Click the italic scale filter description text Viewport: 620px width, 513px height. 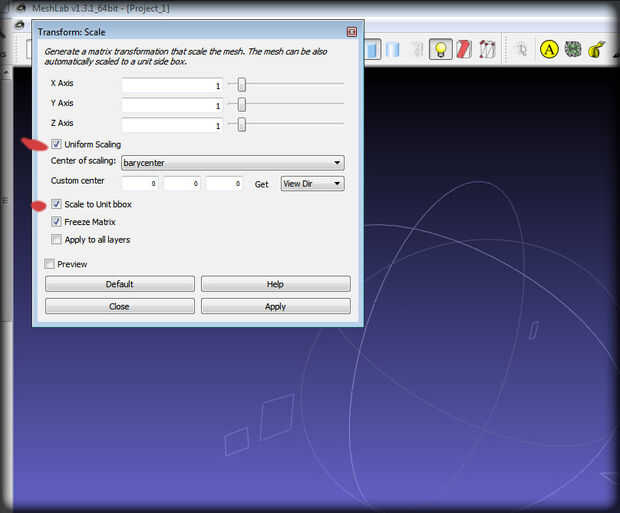coord(186,56)
